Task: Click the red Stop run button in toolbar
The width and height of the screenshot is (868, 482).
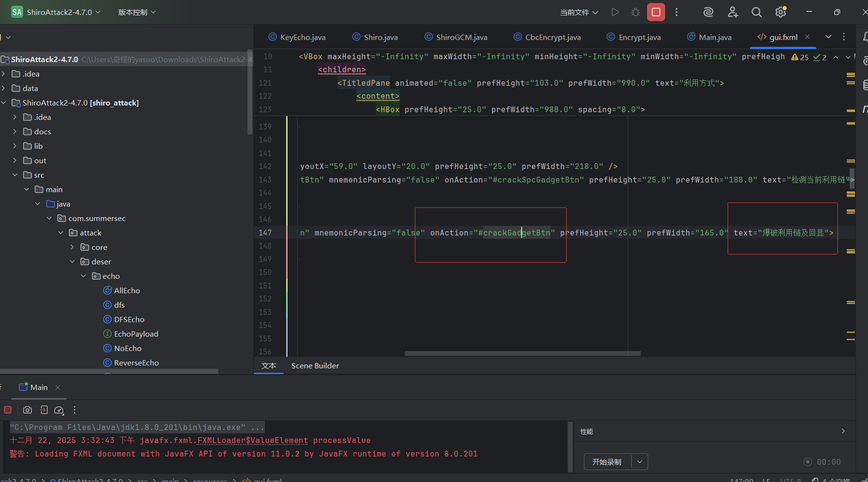Action: [x=656, y=12]
